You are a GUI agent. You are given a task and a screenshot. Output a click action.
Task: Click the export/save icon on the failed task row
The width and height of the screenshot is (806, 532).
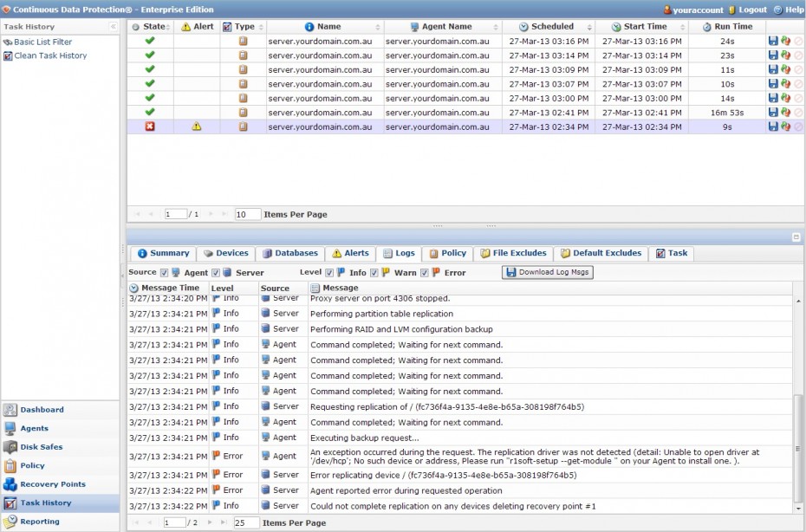(773, 127)
